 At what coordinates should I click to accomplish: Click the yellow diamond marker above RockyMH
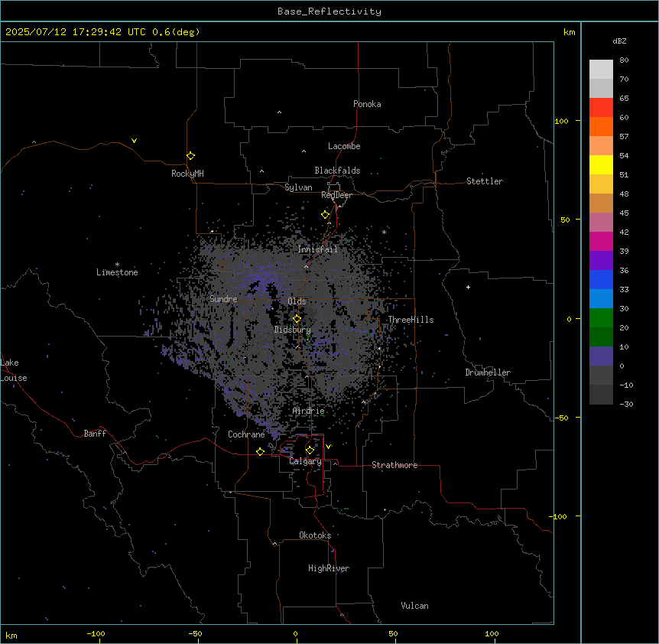pyautogui.click(x=191, y=156)
